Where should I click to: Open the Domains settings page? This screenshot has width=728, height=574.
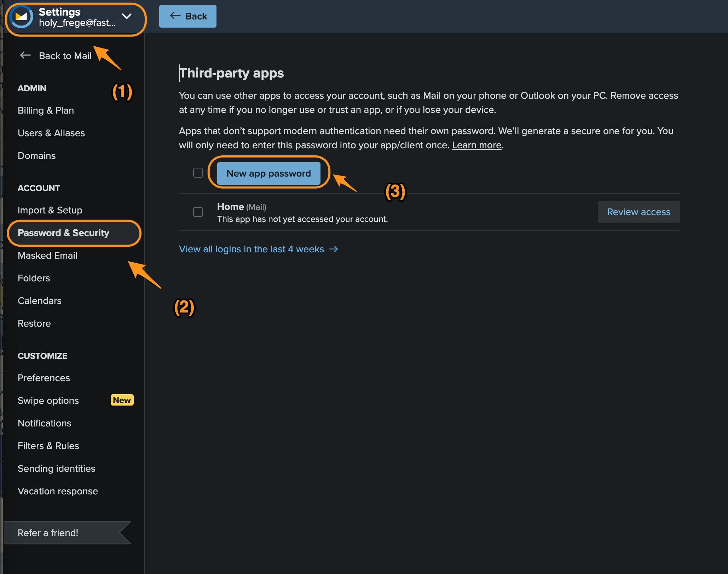coord(36,155)
